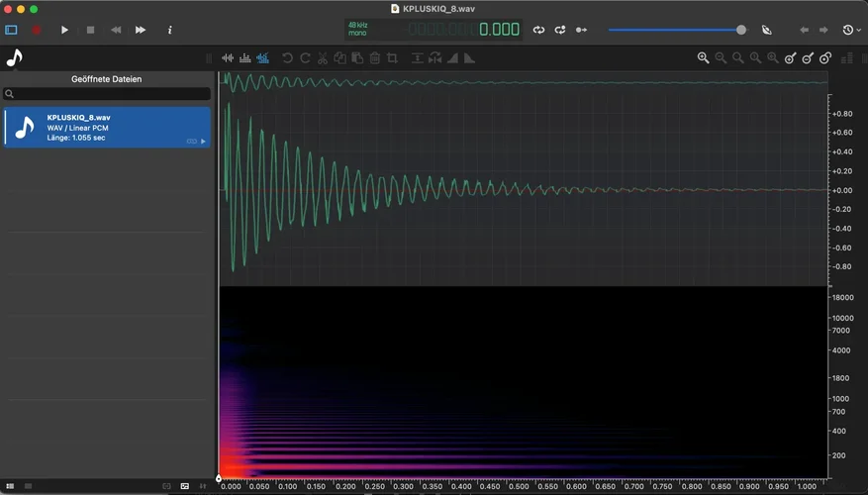
Task: Toggle the sidebar panel visibility
Action: (11, 31)
